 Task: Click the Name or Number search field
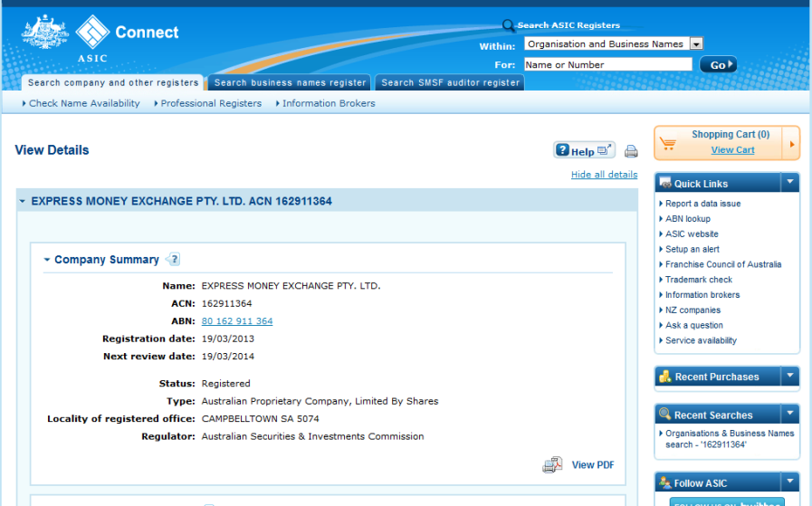(607, 65)
